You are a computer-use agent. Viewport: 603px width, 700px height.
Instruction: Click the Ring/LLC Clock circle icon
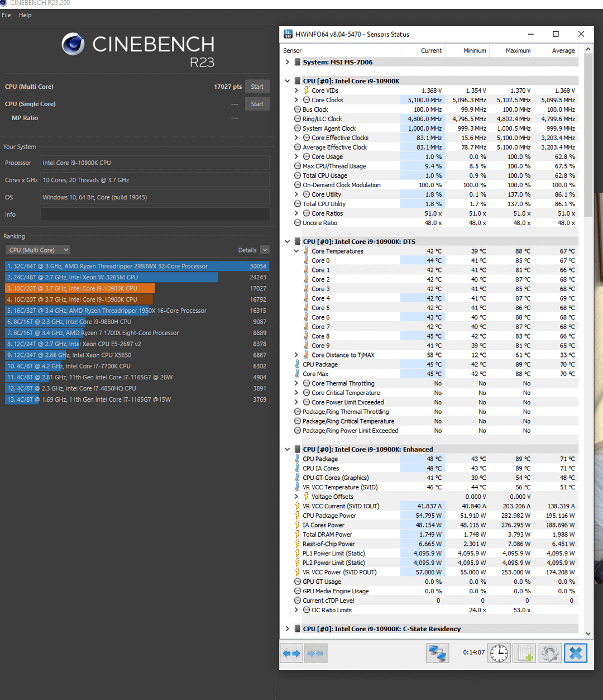tap(298, 119)
